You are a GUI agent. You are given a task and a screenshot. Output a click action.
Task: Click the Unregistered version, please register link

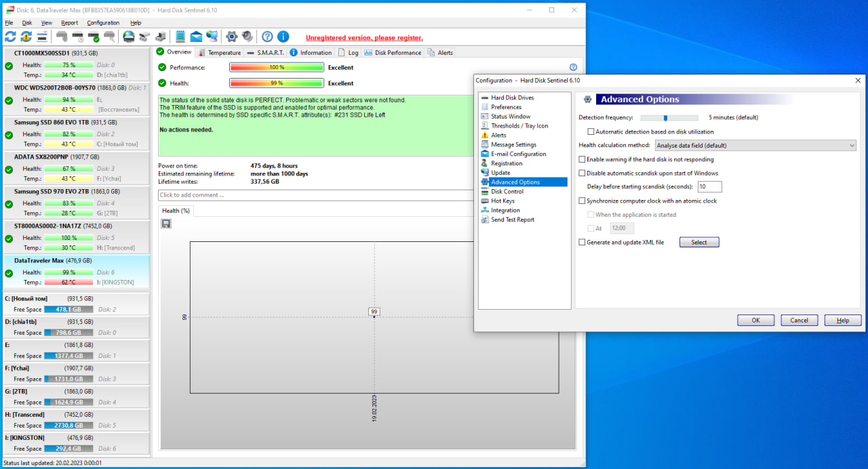[x=364, y=38]
